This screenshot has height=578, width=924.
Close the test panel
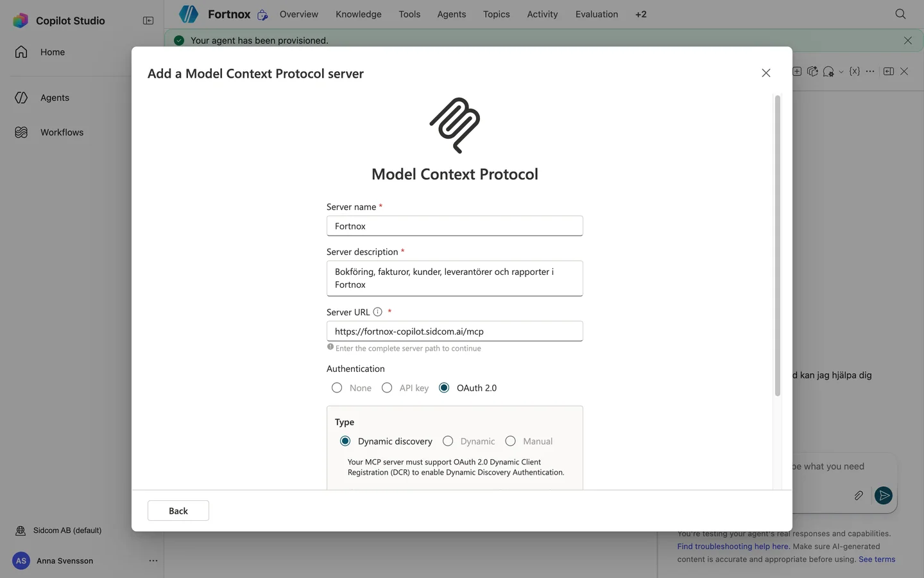coord(904,71)
